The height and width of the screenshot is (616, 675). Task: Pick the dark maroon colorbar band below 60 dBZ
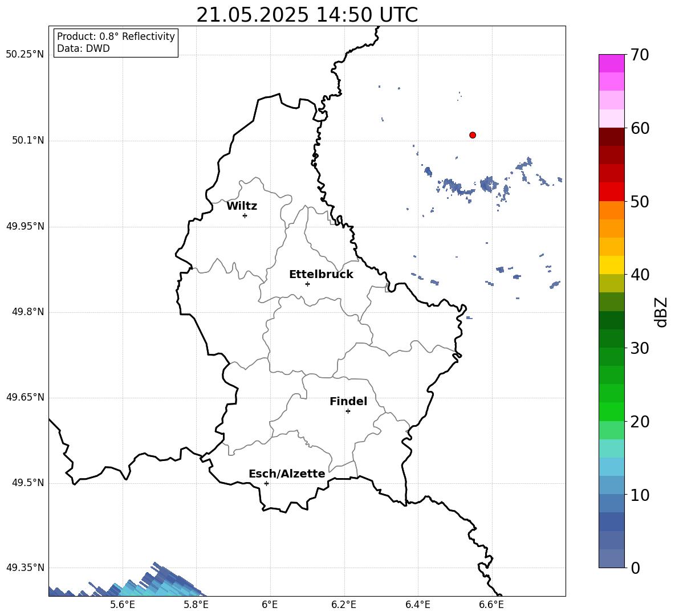click(x=611, y=137)
